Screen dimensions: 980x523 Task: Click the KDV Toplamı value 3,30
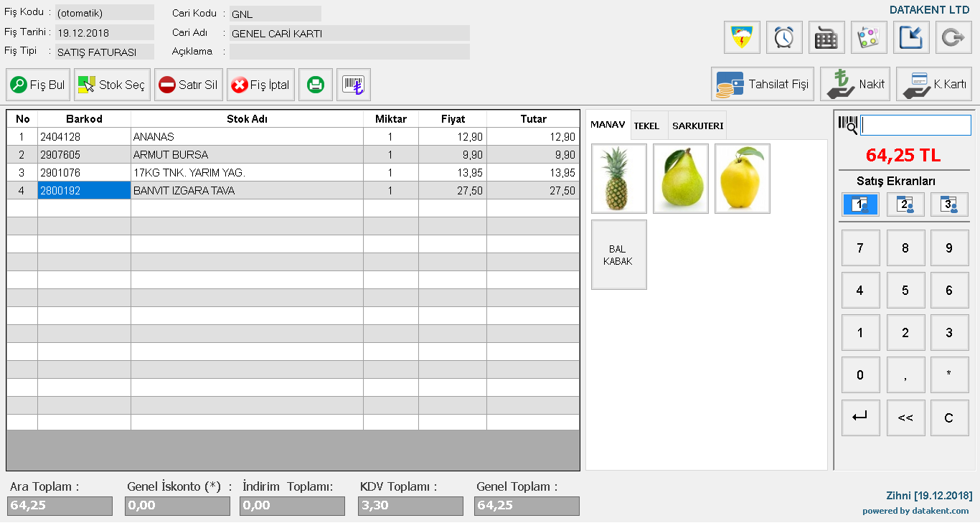pyautogui.click(x=410, y=506)
